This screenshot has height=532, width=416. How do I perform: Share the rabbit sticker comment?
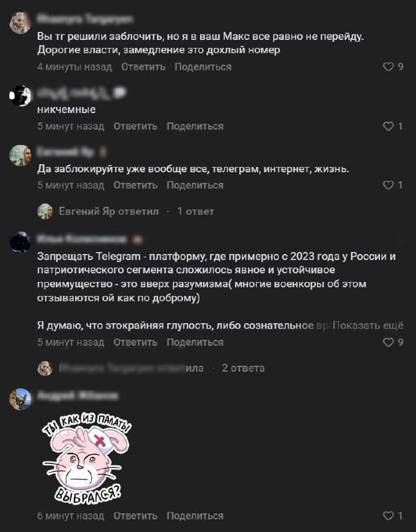point(195,516)
